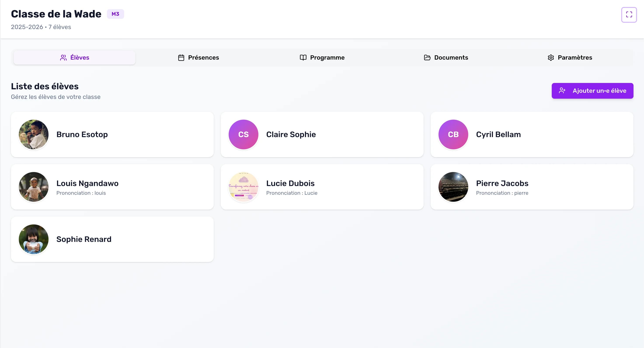Click the folder icon beside Documents
Viewport: 644px width, 348px height.
coord(427,58)
